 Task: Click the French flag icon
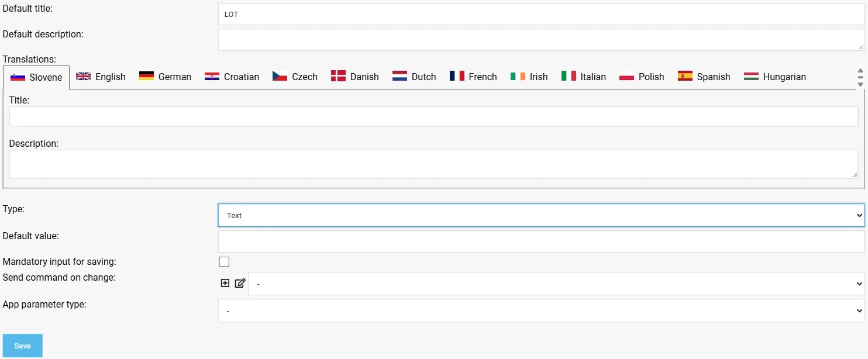pos(457,76)
